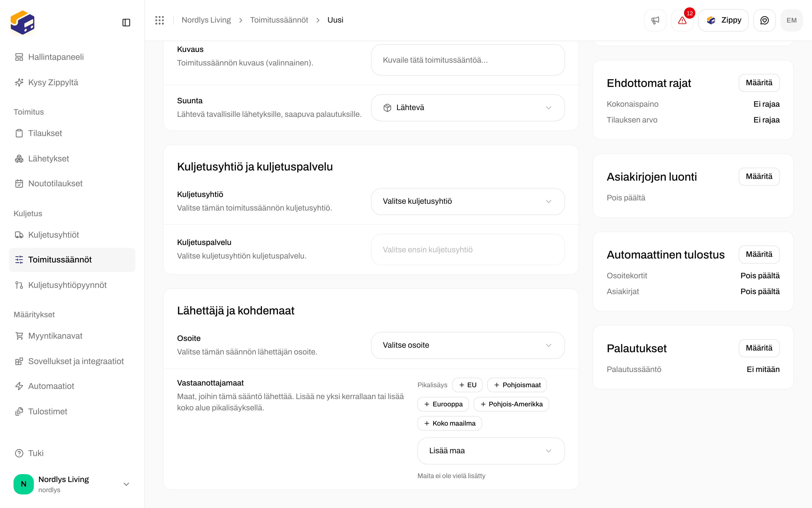Click Määritä for Ehdottomat rajat
The image size is (812, 508).
point(759,83)
